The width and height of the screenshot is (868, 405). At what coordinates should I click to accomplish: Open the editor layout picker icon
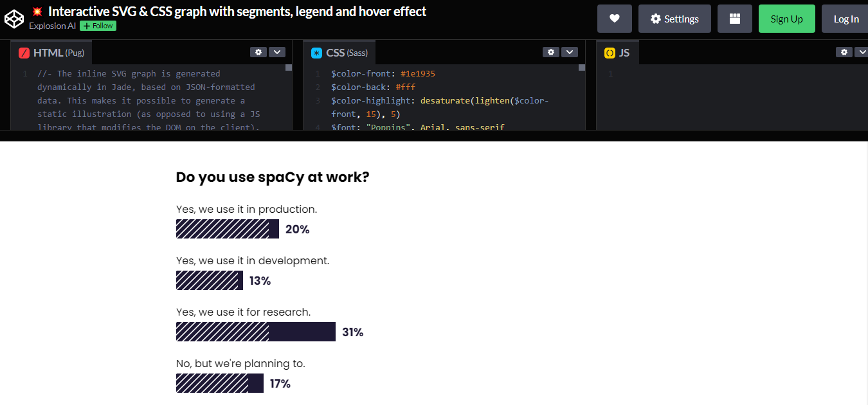pyautogui.click(x=734, y=18)
